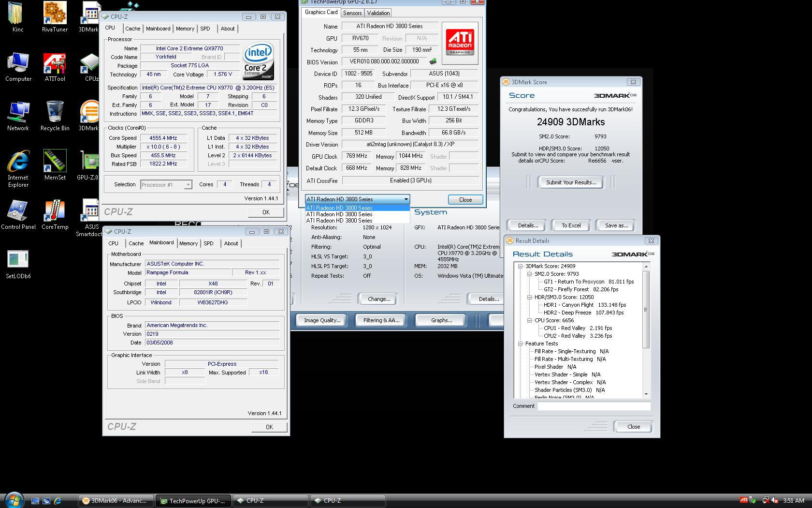Collapse the 3DMark Score: 24909 tree node
This screenshot has width=812, height=508.
[521, 266]
